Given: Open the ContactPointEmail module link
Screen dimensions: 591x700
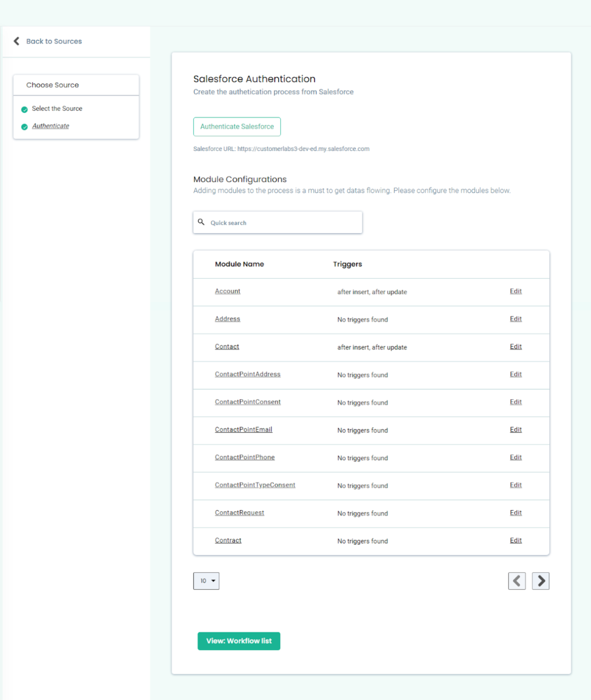Looking at the screenshot, I should [x=243, y=429].
